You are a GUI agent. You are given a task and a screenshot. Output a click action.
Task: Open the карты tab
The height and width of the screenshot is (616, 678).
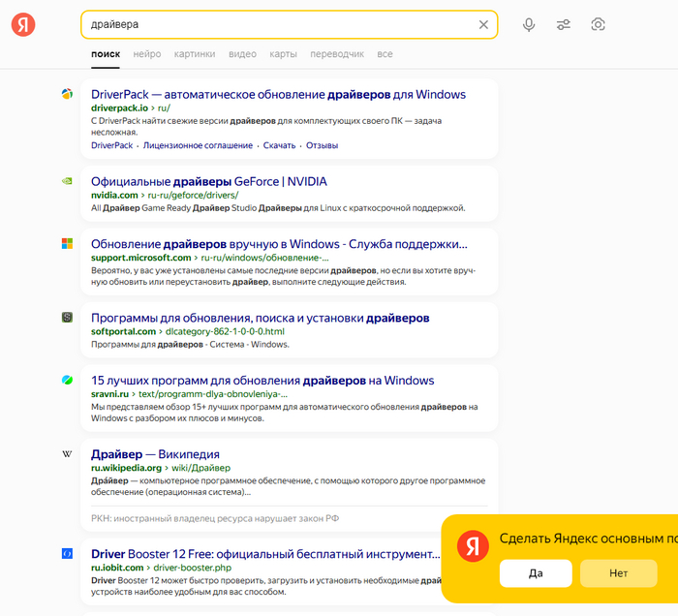pyautogui.click(x=283, y=54)
